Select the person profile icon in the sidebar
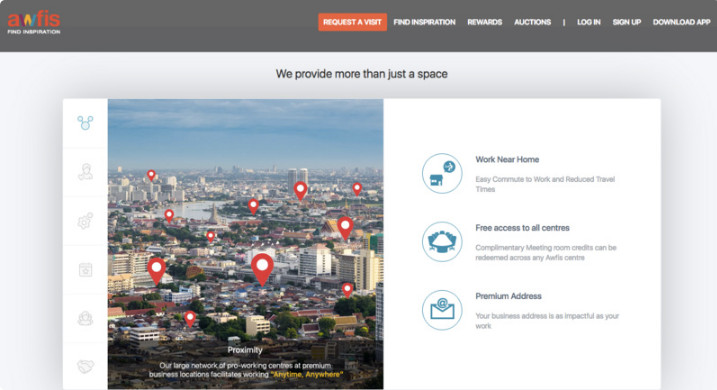Viewport: 717px width, 390px height. tap(85, 172)
